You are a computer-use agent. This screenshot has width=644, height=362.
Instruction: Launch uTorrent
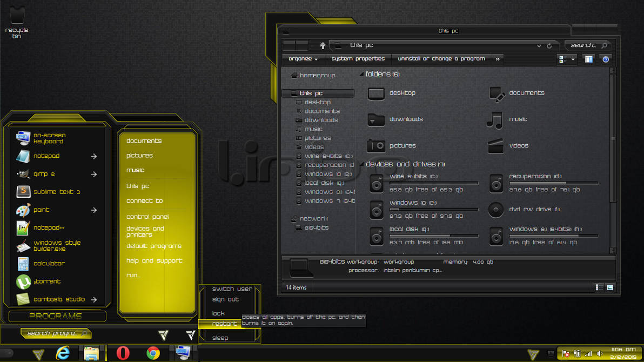[48, 281]
